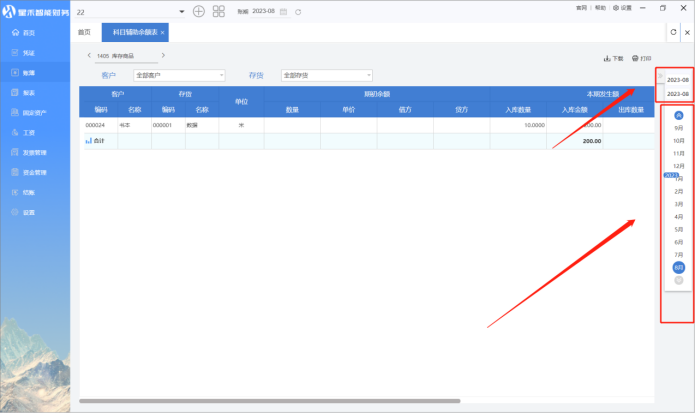Switch to the 首页 tab

(84, 32)
